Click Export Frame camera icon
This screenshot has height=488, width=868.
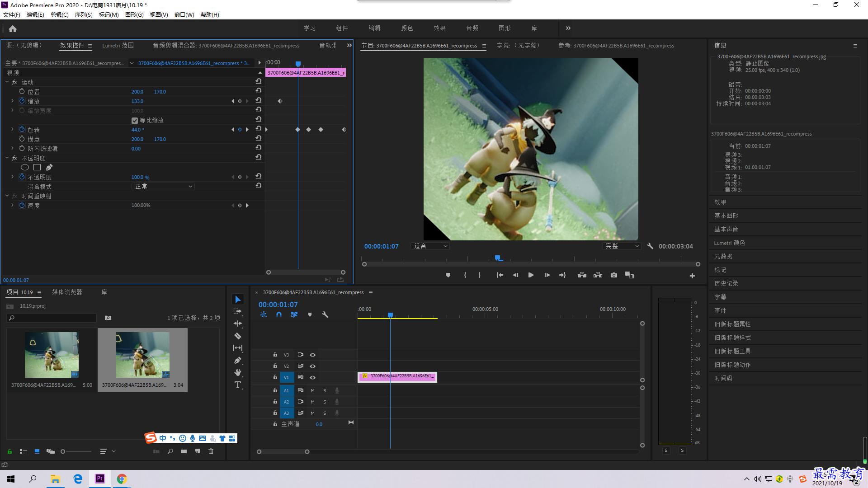[x=613, y=275]
